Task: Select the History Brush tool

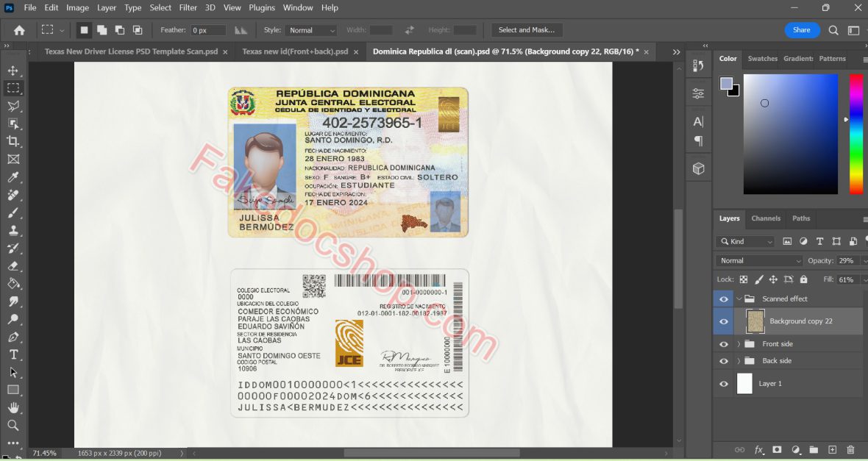Action: (13, 248)
